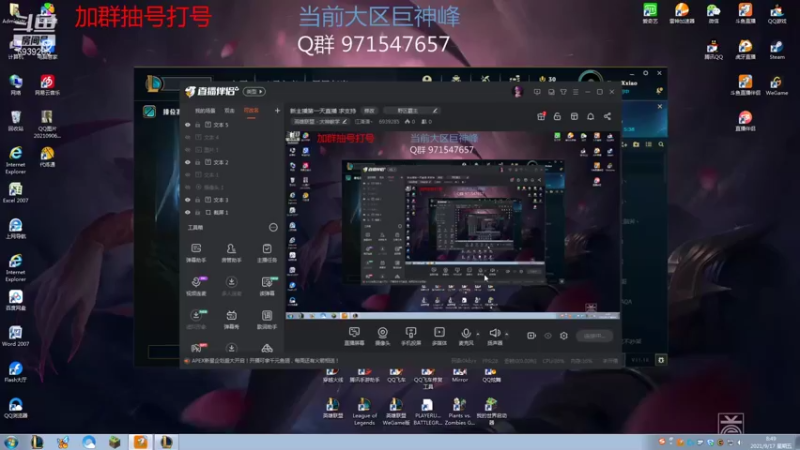The image size is (800, 450).
Task: Select the 截屏 1 layer row
Action: (x=232, y=212)
